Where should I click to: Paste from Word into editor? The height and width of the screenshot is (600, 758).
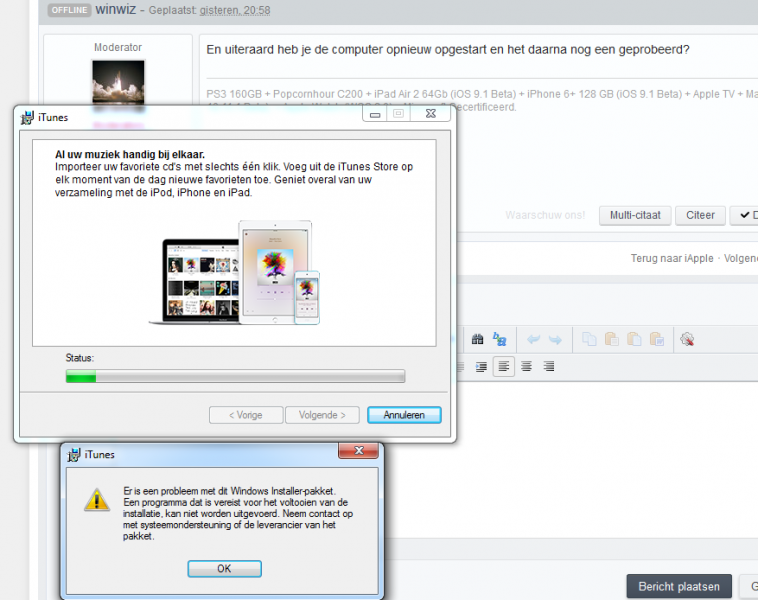pyautogui.click(x=657, y=339)
